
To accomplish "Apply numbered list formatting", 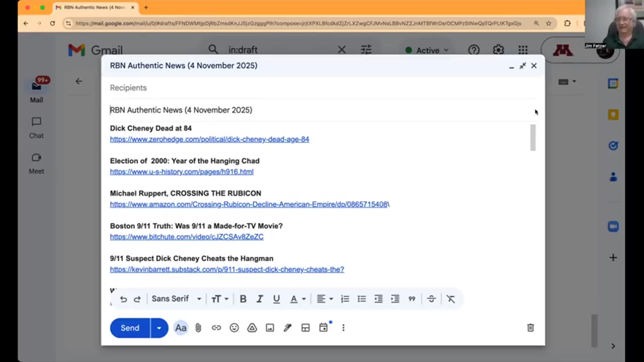I will [345, 299].
